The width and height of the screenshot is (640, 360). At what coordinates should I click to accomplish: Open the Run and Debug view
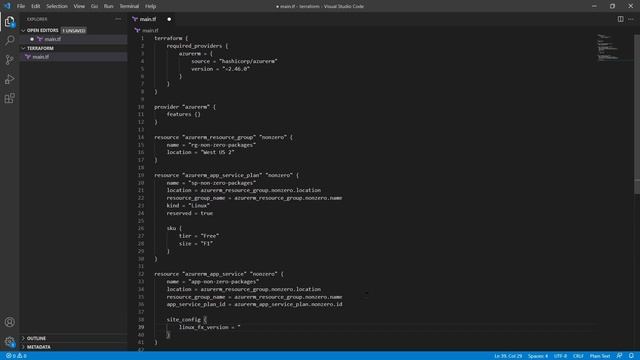(9, 79)
